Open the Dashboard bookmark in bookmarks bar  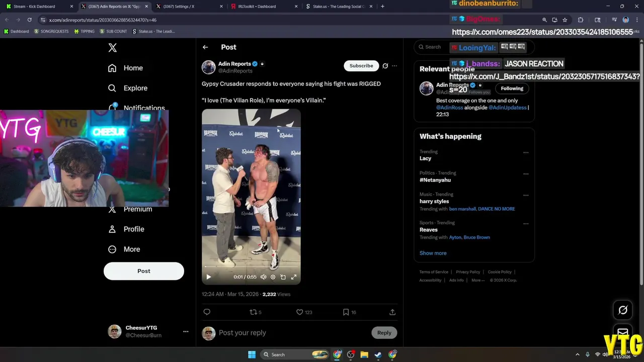17,31
